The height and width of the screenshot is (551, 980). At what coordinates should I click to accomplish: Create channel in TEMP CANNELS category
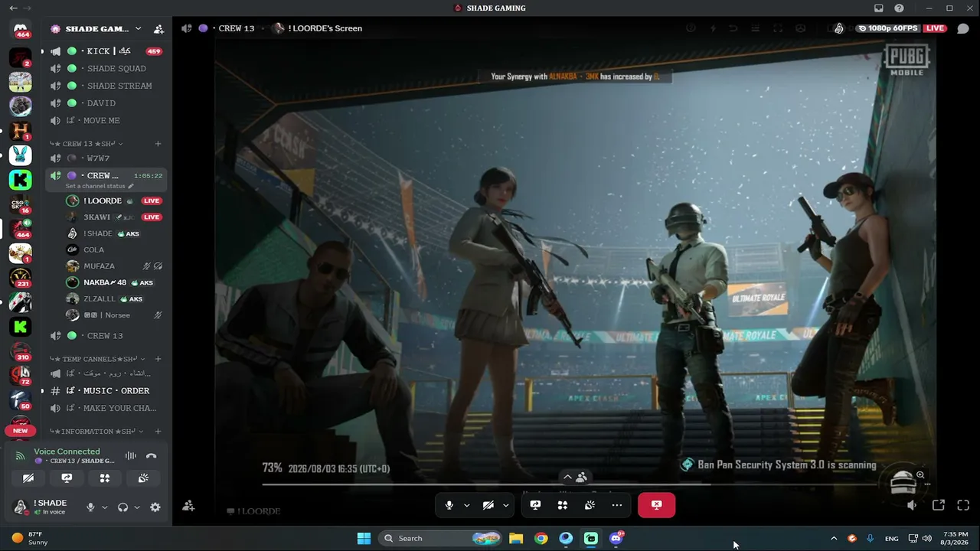(158, 359)
